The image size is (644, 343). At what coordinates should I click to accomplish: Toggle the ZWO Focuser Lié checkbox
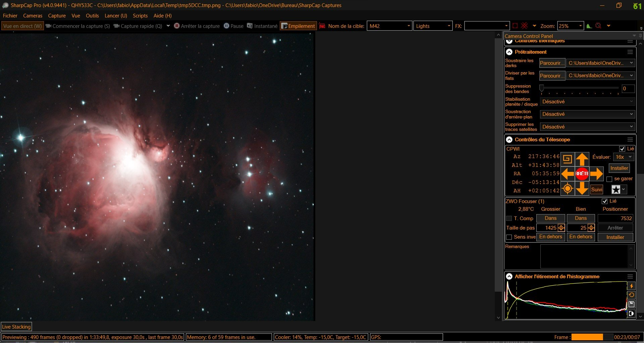[605, 201]
